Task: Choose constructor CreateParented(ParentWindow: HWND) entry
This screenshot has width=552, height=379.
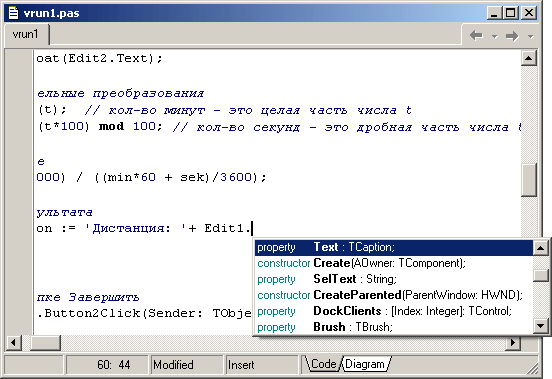Action: (x=394, y=295)
